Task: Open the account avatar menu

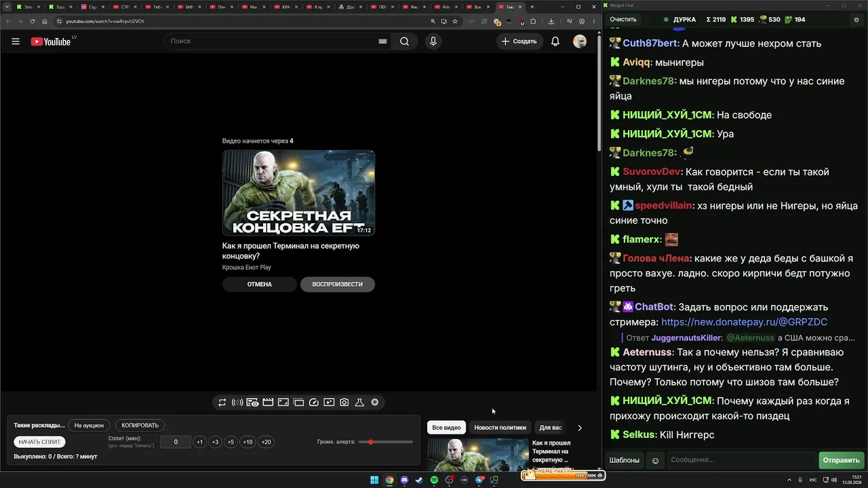Action: pos(580,41)
